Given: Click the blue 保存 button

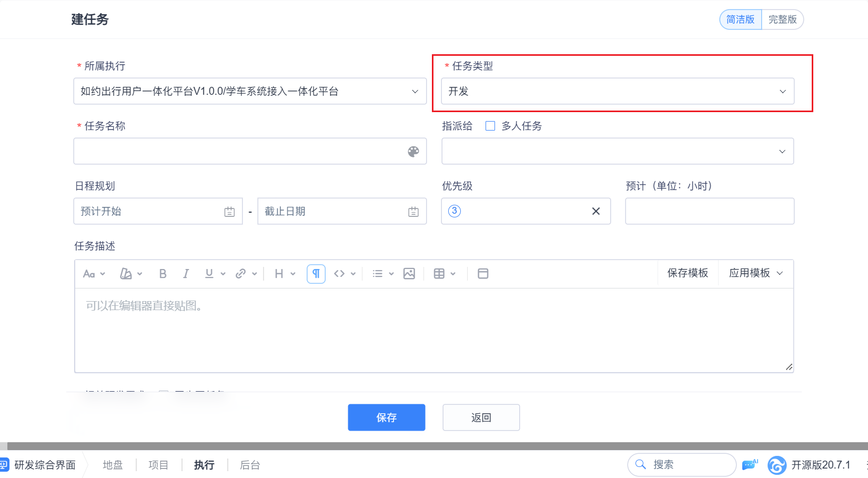Looking at the screenshot, I should pos(387,417).
